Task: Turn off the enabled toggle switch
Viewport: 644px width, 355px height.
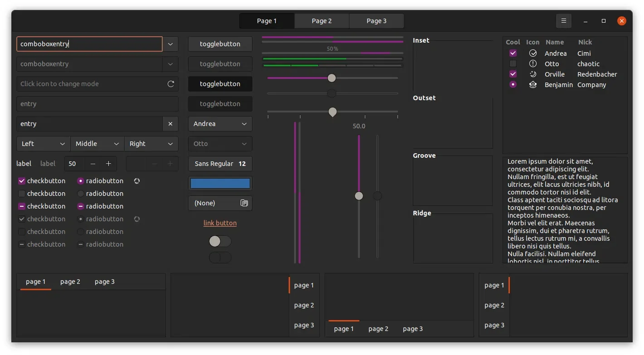Action: [220, 241]
